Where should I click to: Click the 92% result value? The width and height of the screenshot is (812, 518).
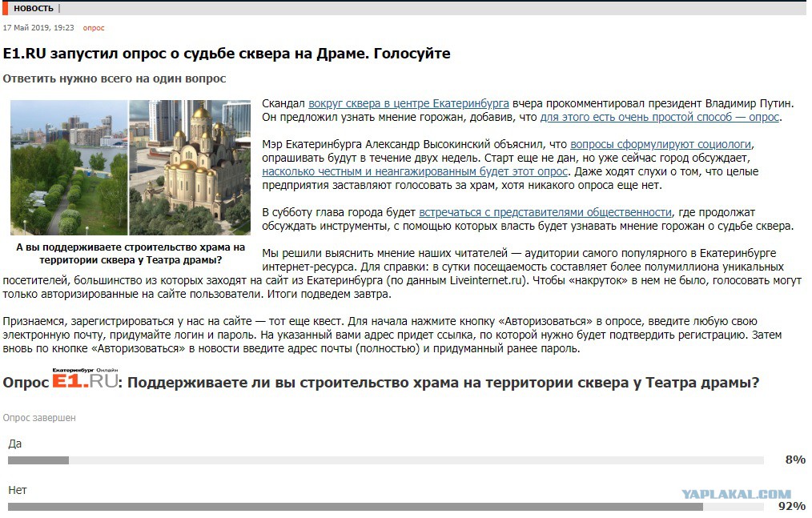coord(792,506)
